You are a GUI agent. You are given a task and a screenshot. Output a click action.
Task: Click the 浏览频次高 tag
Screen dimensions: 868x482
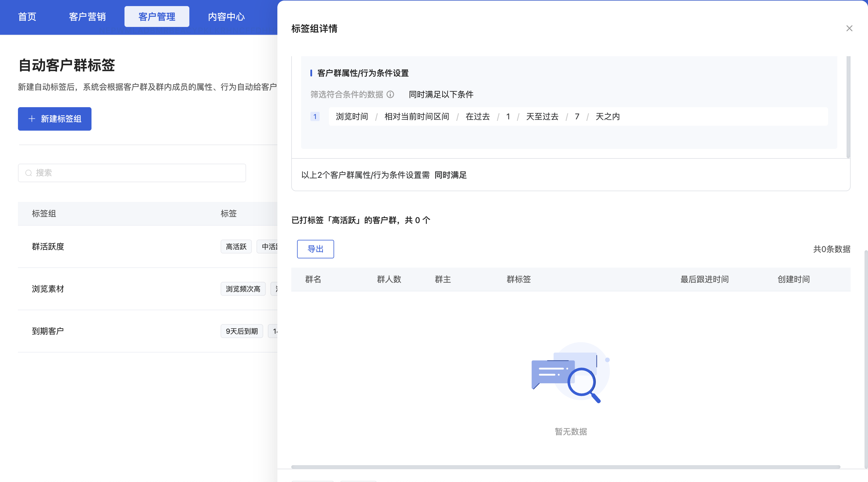coord(243,289)
